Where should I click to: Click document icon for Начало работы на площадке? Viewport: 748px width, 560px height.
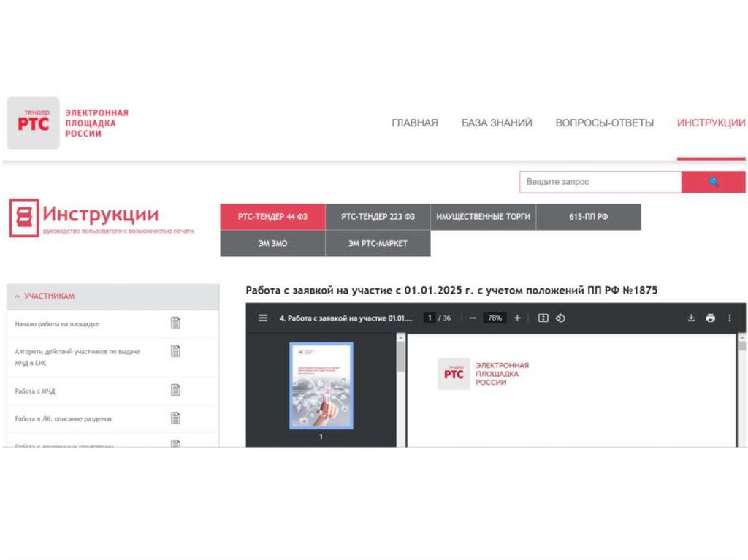[175, 323]
